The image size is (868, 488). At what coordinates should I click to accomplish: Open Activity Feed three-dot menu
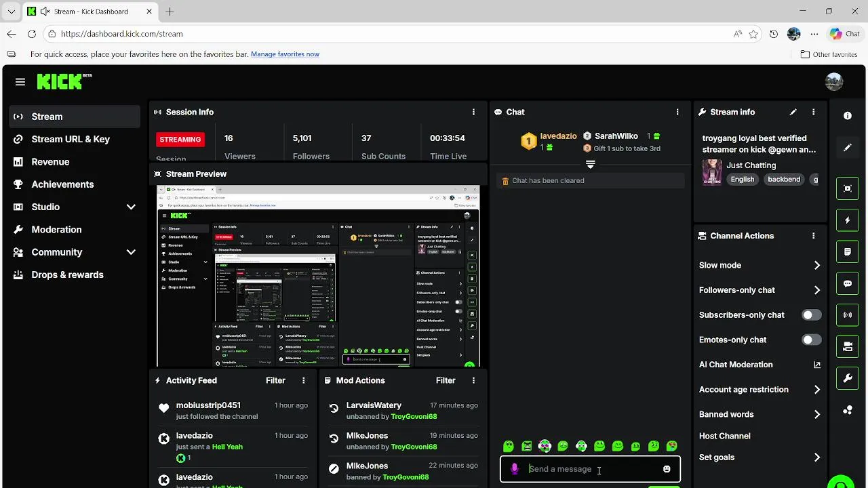tap(303, 380)
